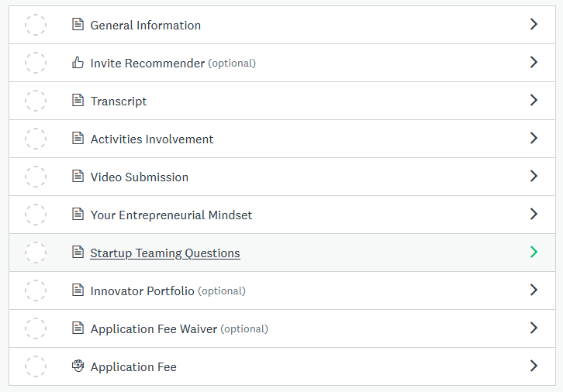563x392 pixels.
Task: Click the status circle for Your Entrepreneurial Mindset
Action: coord(36,215)
